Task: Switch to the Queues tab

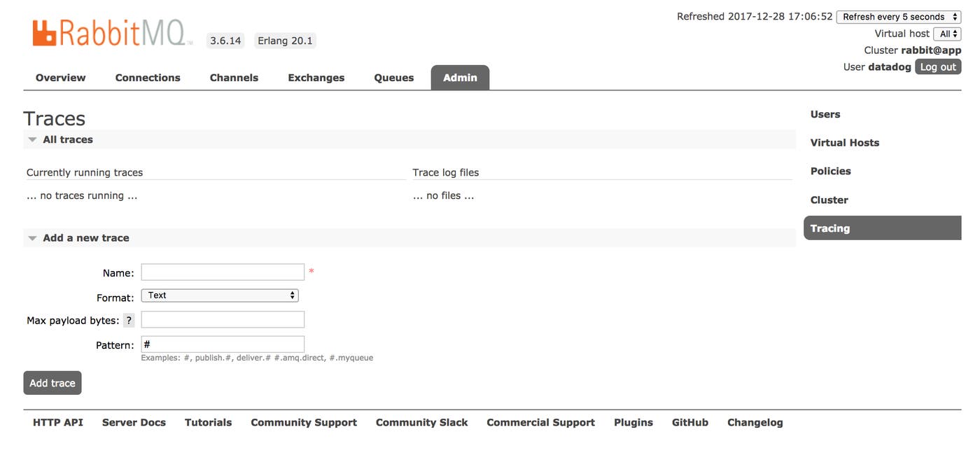Action: [x=393, y=77]
